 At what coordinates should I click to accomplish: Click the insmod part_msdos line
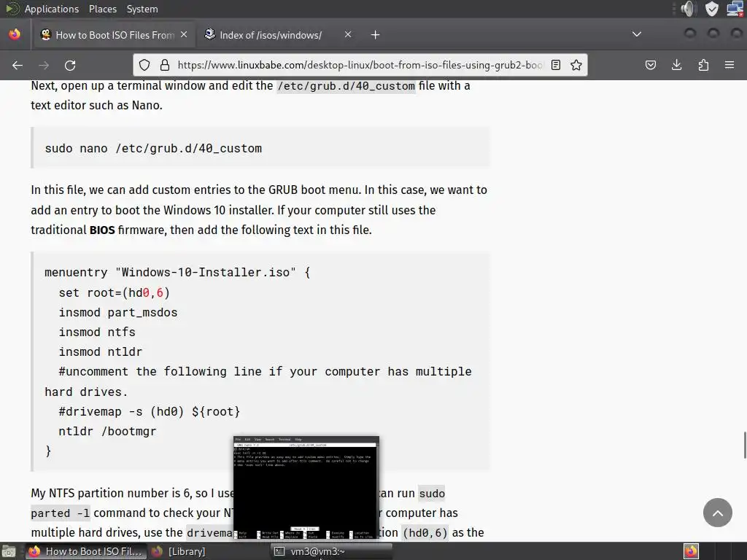pyautogui.click(x=118, y=312)
